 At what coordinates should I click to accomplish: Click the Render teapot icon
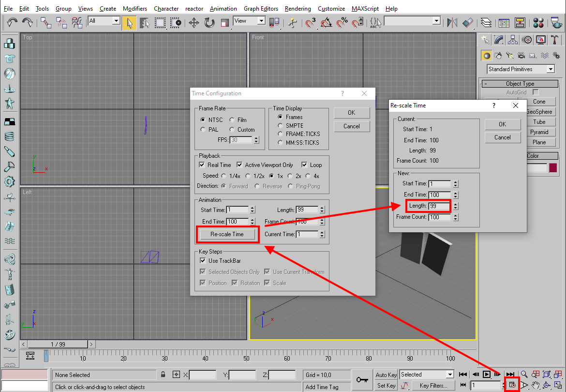tap(557, 23)
